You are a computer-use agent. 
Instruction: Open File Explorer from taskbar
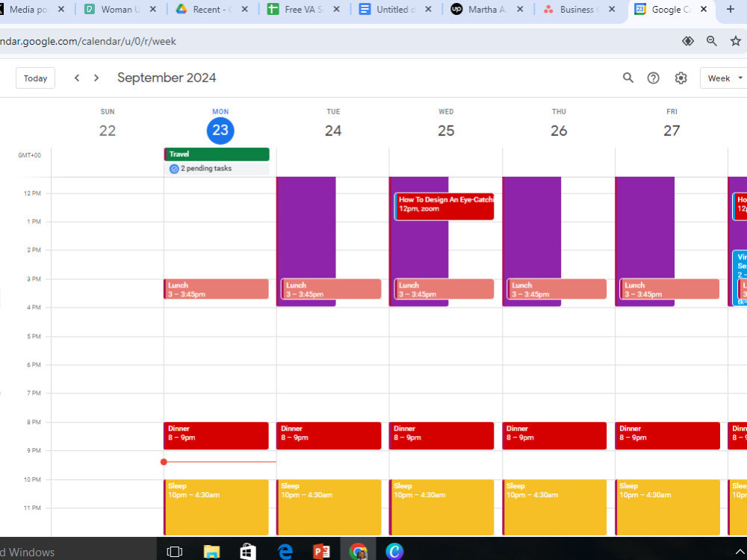tap(211, 552)
